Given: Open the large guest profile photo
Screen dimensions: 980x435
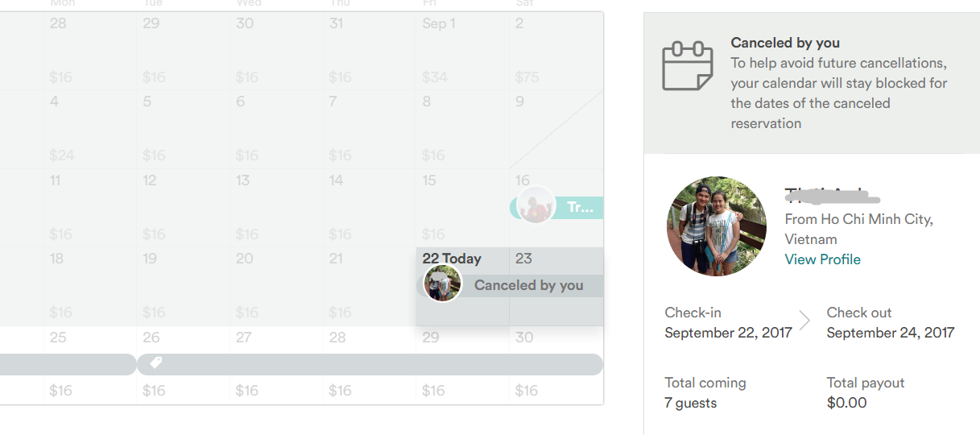Looking at the screenshot, I should tap(717, 226).
